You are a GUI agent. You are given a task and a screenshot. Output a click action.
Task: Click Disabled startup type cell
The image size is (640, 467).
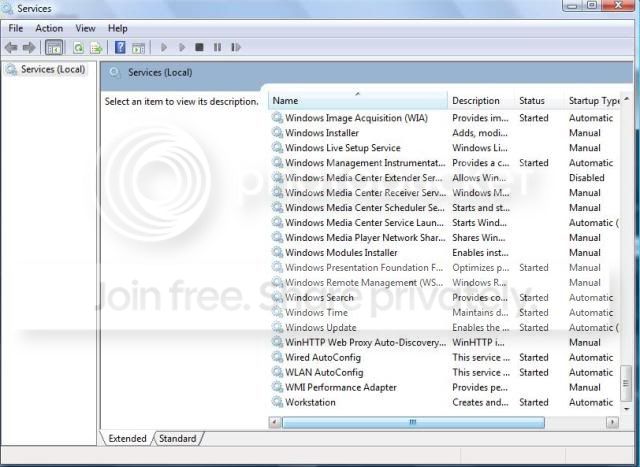pos(587,178)
